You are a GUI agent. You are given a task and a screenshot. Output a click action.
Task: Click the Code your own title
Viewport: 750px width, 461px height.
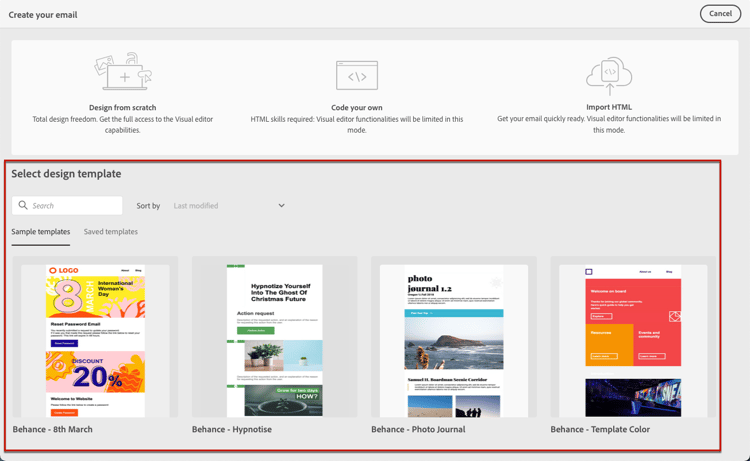[x=357, y=108]
